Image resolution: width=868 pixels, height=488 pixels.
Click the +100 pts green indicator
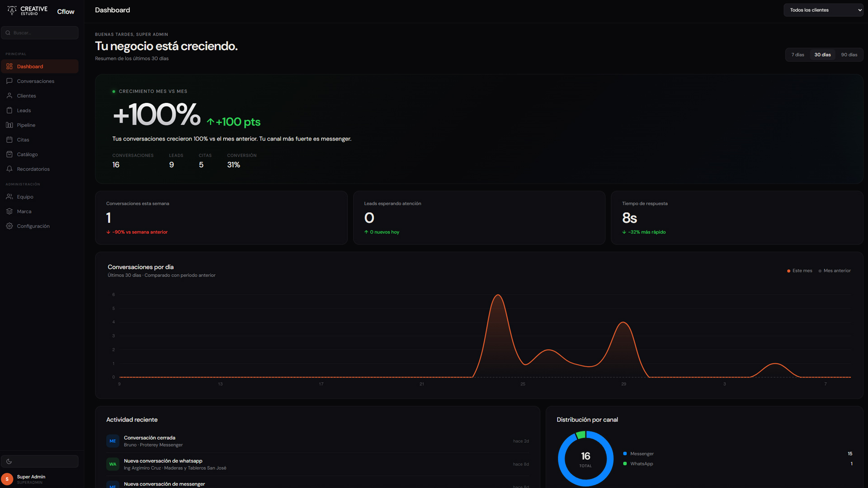pyautogui.click(x=234, y=122)
